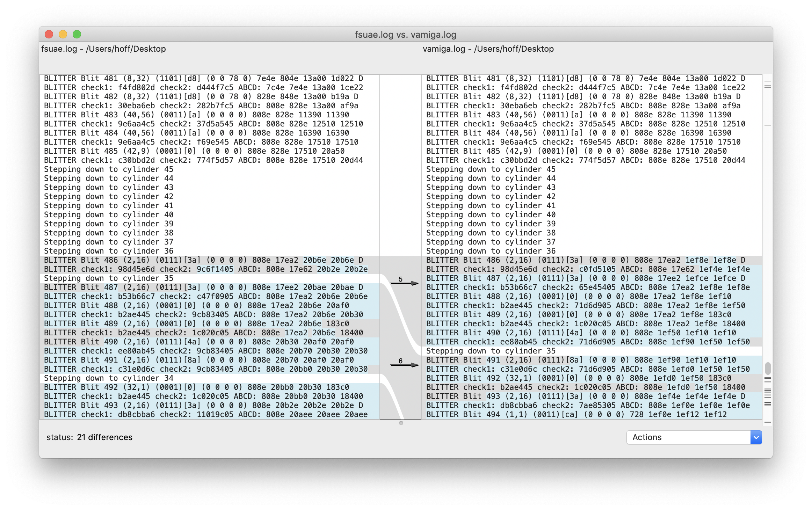
Task: Select 'check1: 30eba6eb' line in left pane
Action: point(201,106)
